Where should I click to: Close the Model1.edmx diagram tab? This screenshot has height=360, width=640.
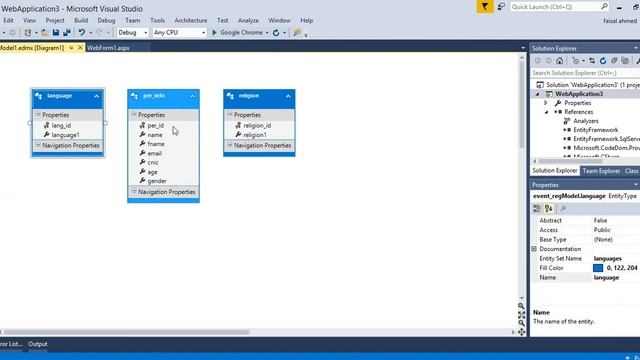80,48
